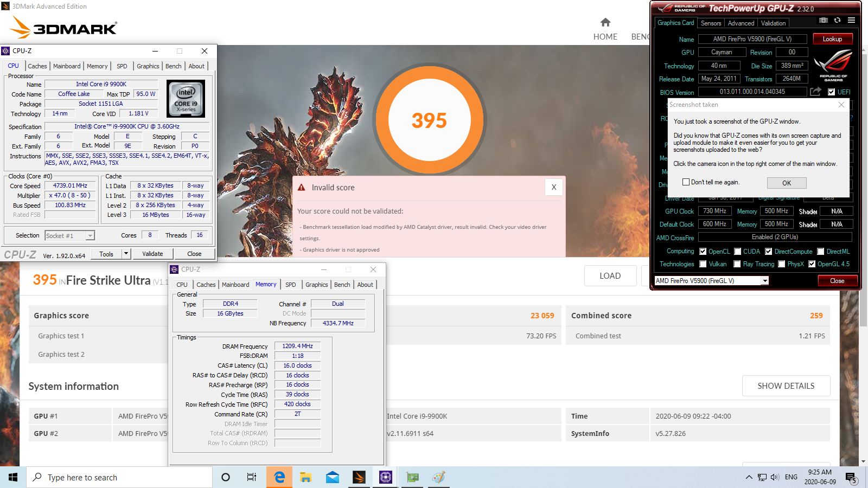
Task: Click the 3DMark logo
Action: click(x=64, y=28)
